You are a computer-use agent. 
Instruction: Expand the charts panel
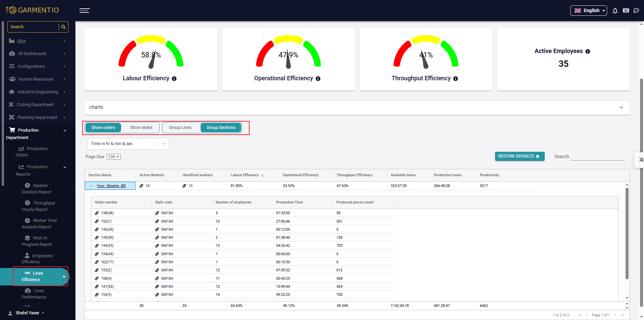(357, 107)
